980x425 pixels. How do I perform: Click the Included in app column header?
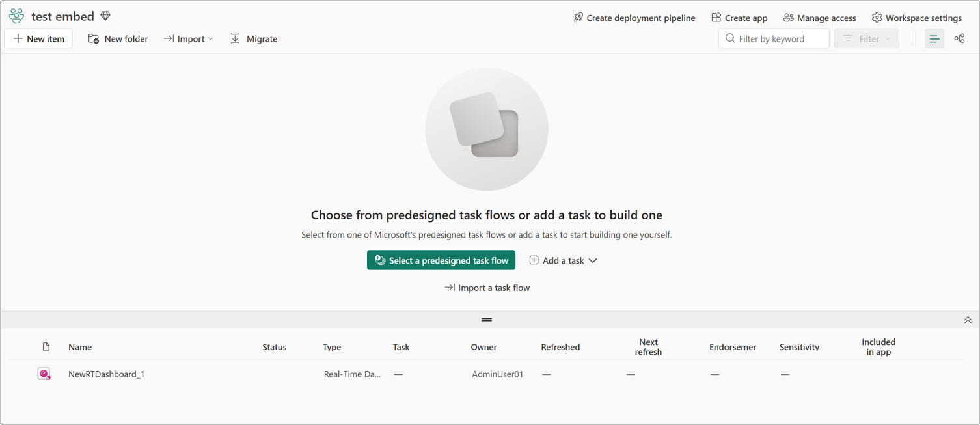(878, 347)
